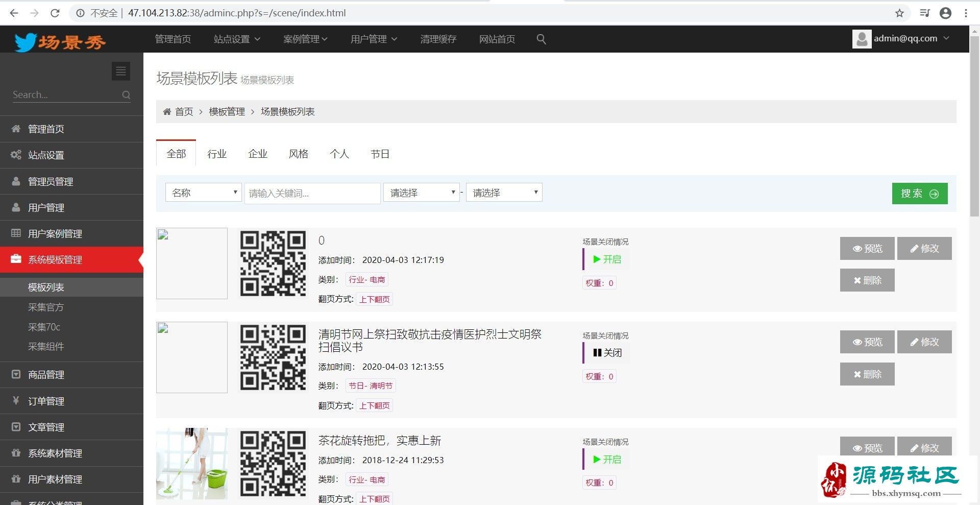This screenshot has width=980, height=505.
Task: Click QR code of 清明节 template
Action: coord(273,357)
